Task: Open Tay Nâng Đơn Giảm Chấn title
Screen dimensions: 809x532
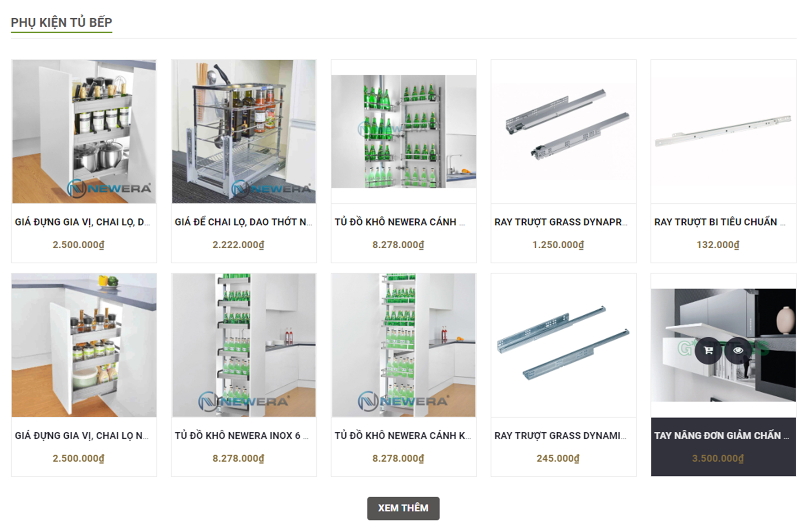Action: [722, 436]
